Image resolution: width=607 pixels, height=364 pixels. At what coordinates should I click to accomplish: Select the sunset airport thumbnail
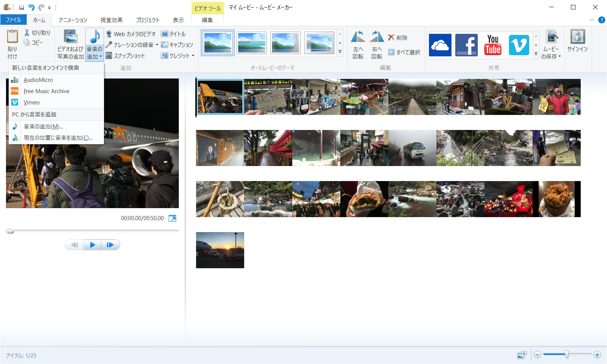pyautogui.click(x=220, y=250)
